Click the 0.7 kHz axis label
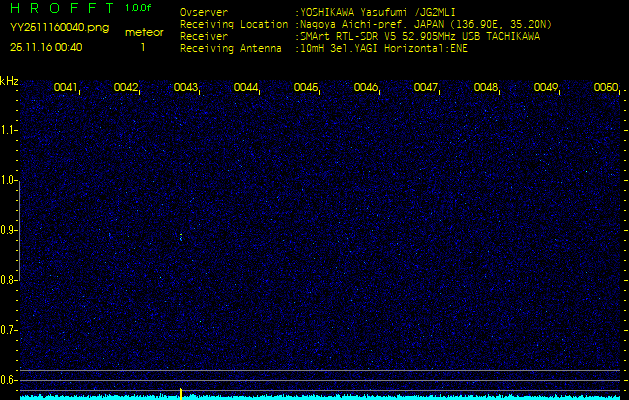 click(x=9, y=330)
